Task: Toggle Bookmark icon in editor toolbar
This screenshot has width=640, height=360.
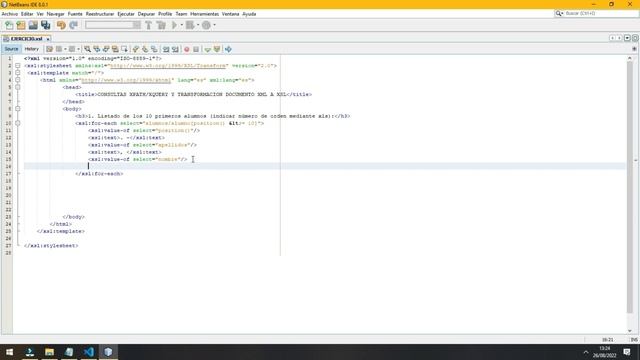Action: click(154, 49)
